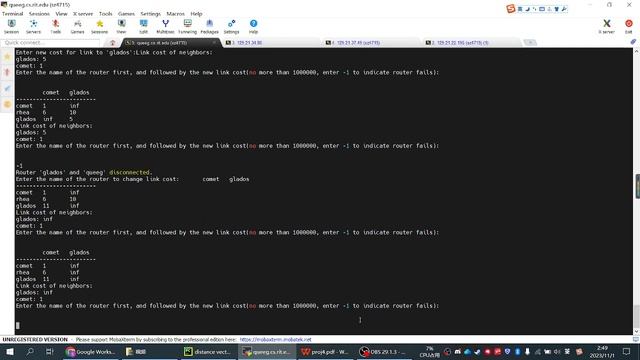Screen dimensions: 640x360
Task: Open the Tools menu
Action: (105, 14)
